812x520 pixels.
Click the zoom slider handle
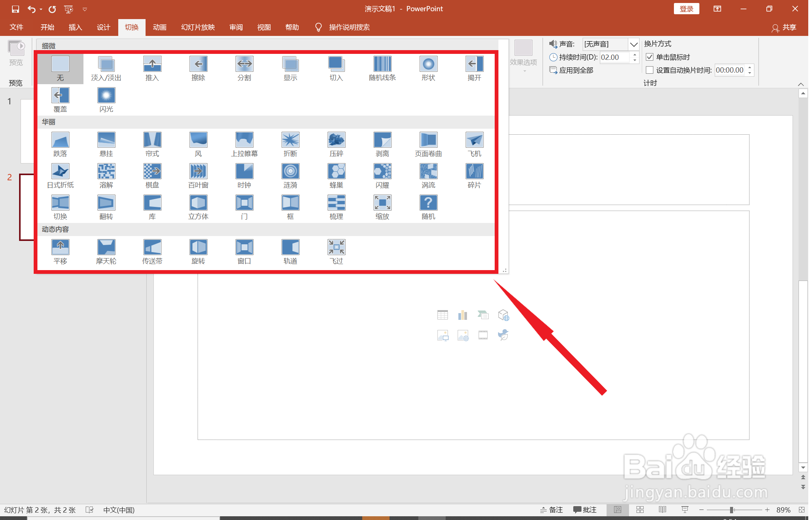731,510
